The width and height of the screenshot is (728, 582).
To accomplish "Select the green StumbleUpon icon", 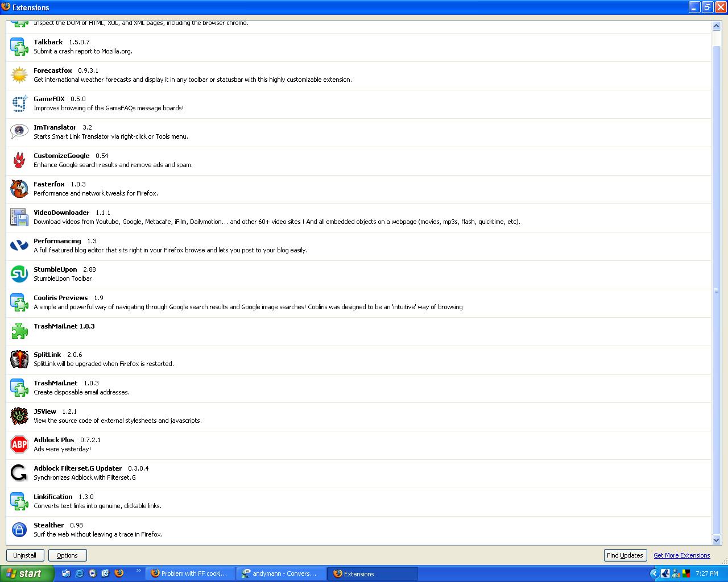I will [x=19, y=274].
